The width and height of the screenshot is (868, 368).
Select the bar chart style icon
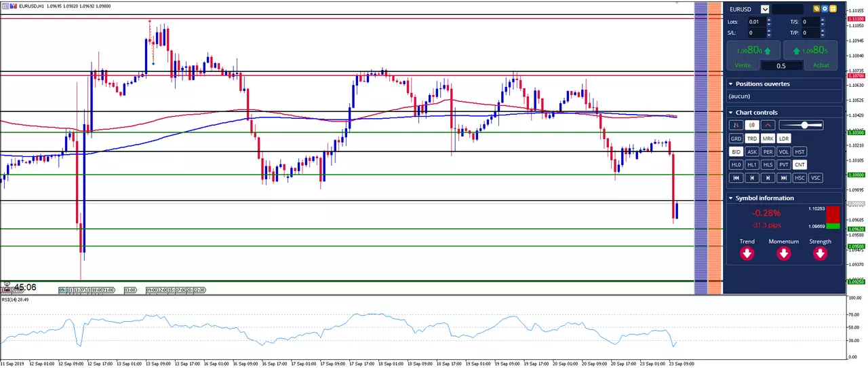pyautogui.click(x=736, y=125)
